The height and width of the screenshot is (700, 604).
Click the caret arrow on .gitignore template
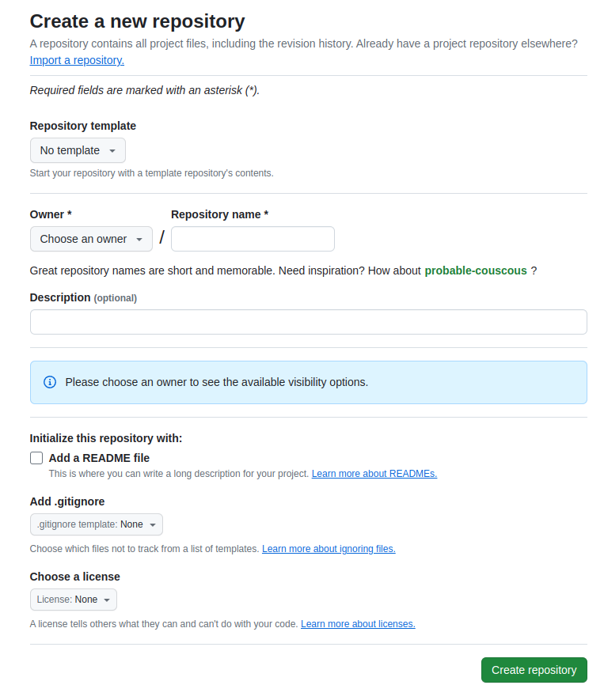coord(153,524)
